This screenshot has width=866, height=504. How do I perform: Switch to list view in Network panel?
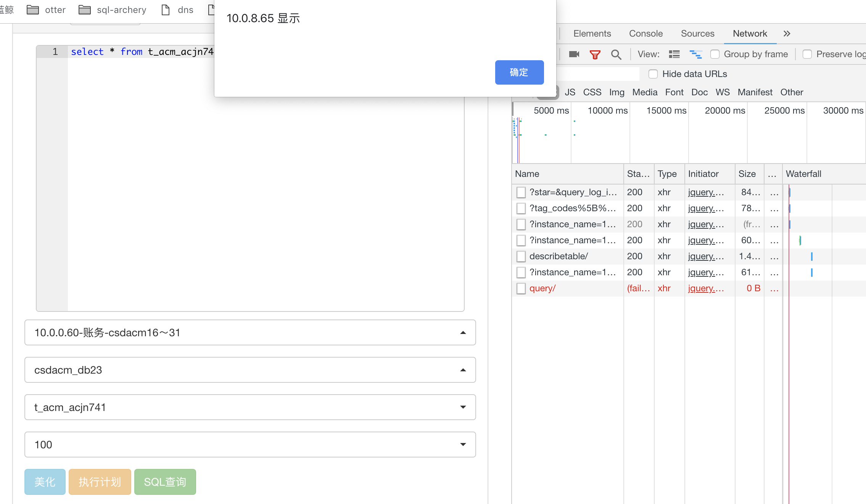coord(674,54)
